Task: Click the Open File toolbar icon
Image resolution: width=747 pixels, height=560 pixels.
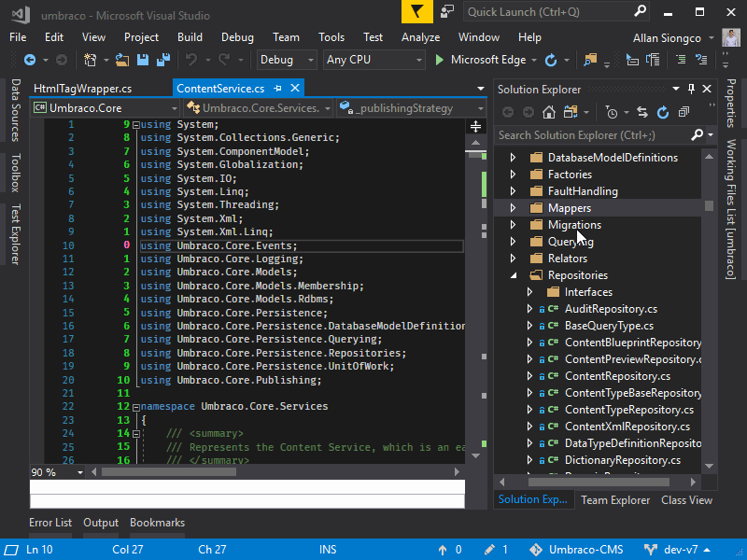Action: [122, 60]
